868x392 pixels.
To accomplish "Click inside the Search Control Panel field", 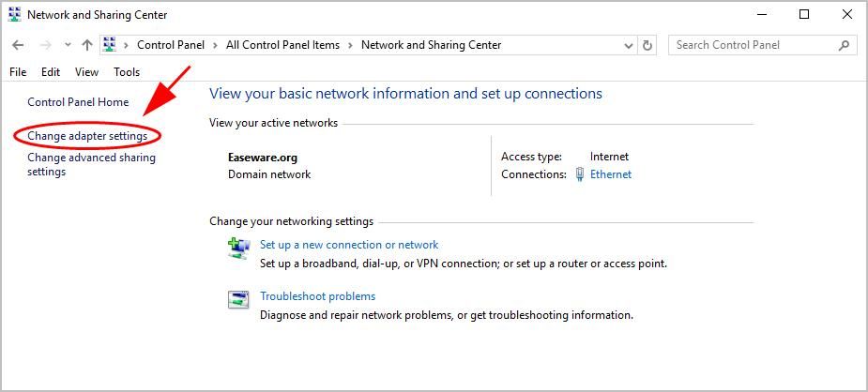I will click(751, 45).
